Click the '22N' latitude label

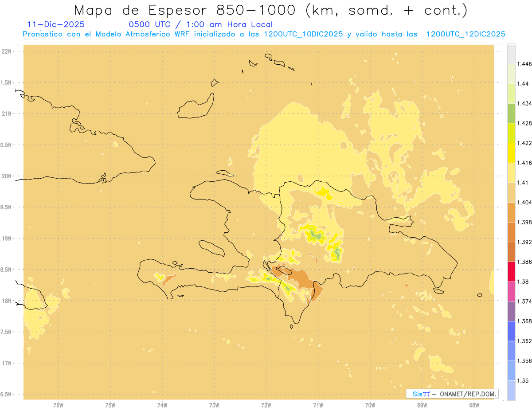[7, 51]
